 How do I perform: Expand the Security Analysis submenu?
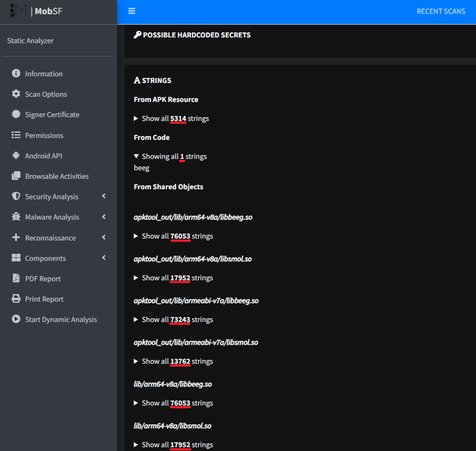[x=104, y=196]
